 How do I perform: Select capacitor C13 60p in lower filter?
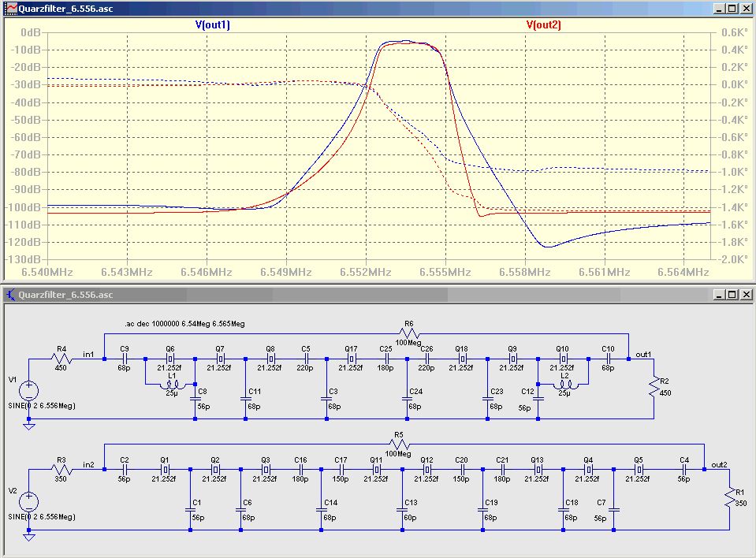click(401, 511)
